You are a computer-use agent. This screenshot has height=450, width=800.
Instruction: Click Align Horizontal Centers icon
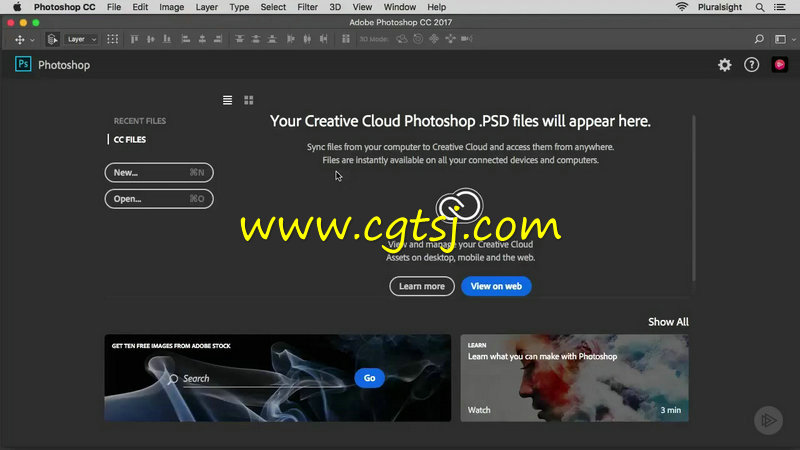click(x=202, y=39)
